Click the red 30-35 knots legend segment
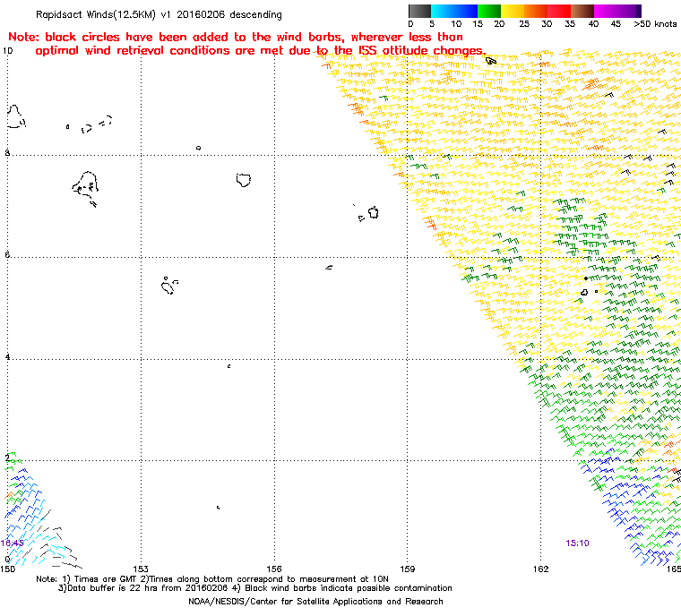Viewport: 681px width, 616px height. [x=559, y=11]
